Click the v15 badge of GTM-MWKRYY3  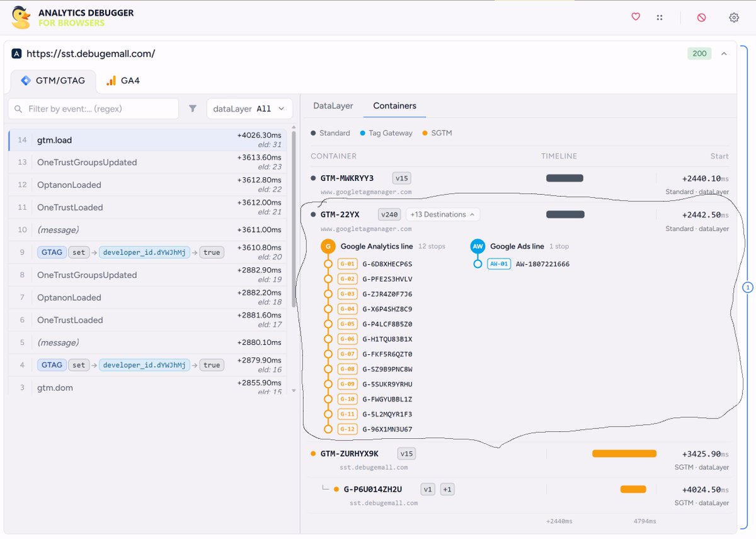tap(401, 178)
